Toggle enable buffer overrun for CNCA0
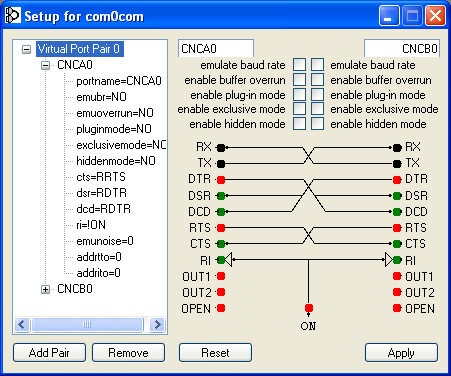 299,80
